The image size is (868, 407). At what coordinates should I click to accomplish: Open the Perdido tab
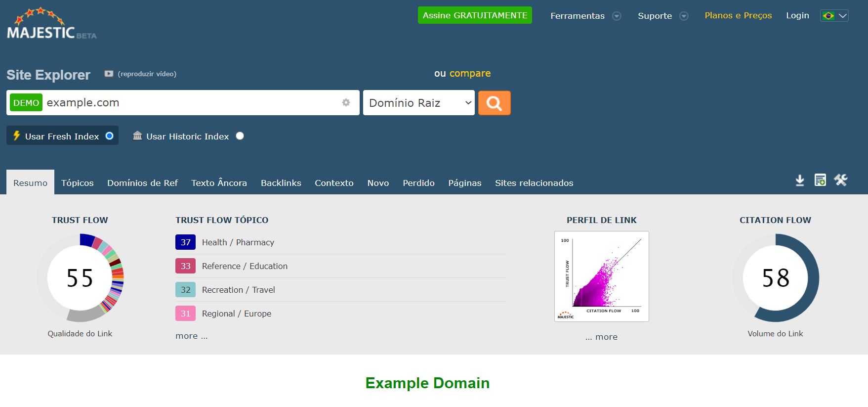pyautogui.click(x=418, y=182)
